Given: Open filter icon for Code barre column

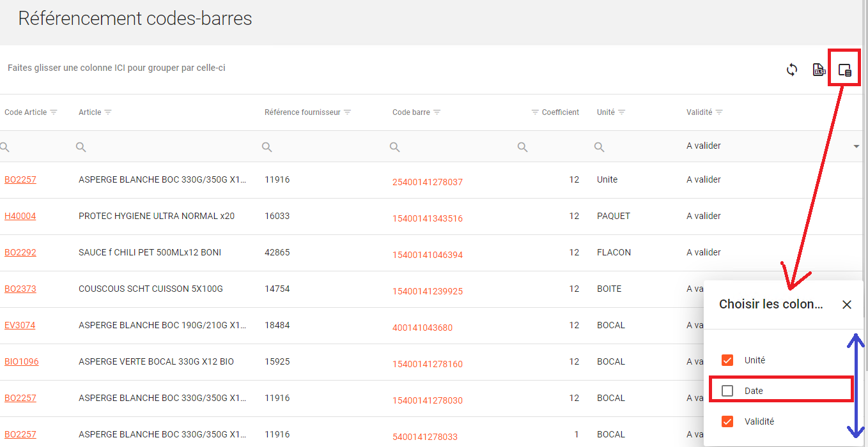Looking at the screenshot, I should click(x=437, y=112).
